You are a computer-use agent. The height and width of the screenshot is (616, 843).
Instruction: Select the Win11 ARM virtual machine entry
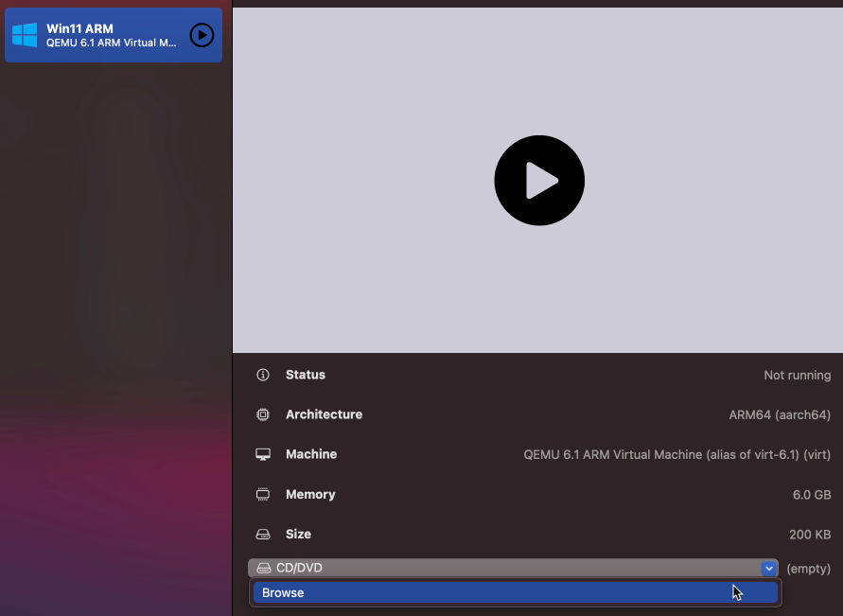point(114,35)
